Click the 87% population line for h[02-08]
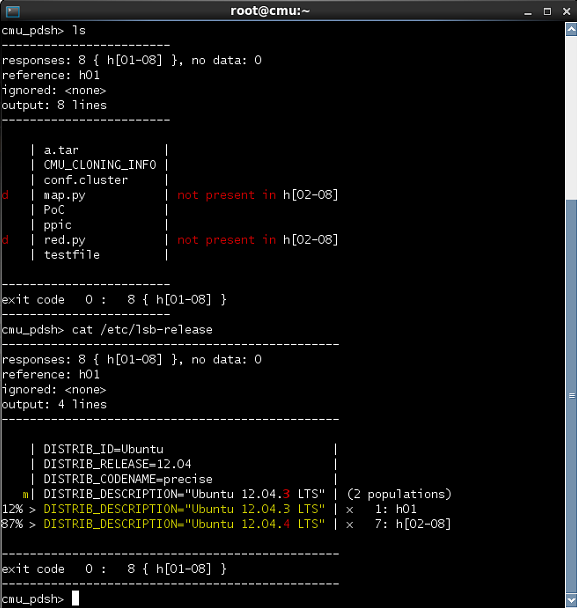Screen dimensions: 577x608 (226, 524)
